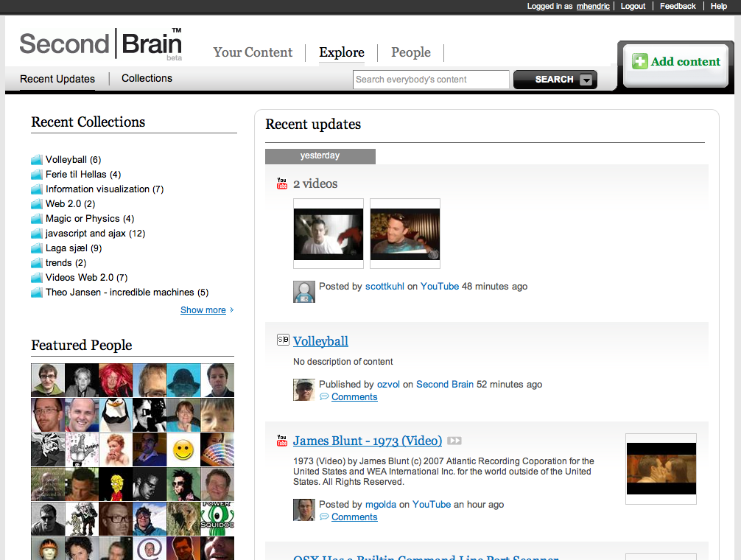Click YouTube icon beside 2 videos
Screen dimensions: 741x560
(x=282, y=183)
